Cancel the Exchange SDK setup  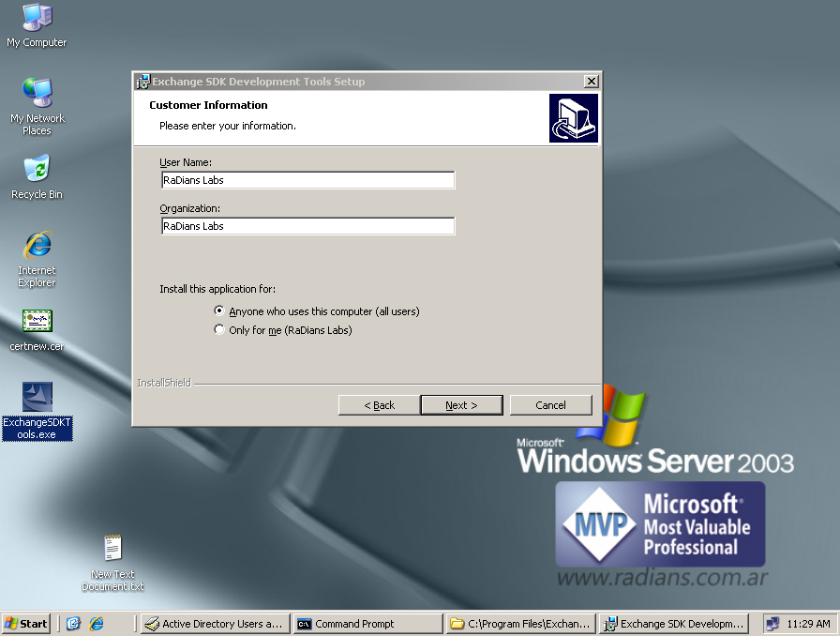[x=550, y=405]
